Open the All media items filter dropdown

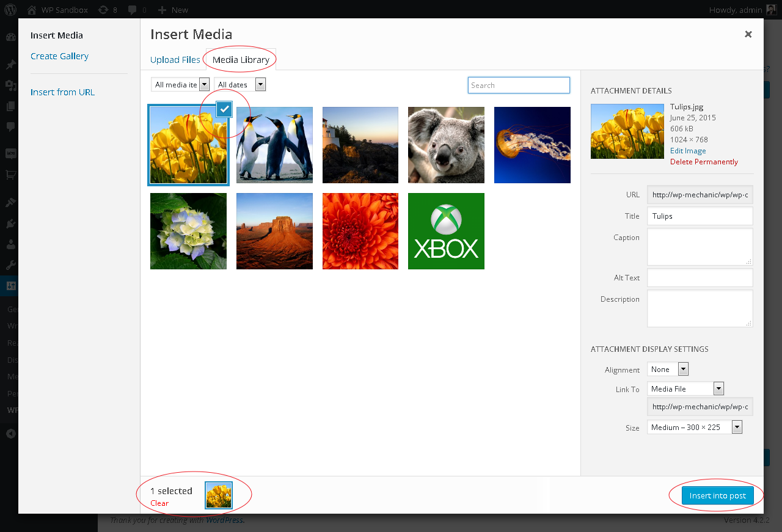[x=180, y=84]
